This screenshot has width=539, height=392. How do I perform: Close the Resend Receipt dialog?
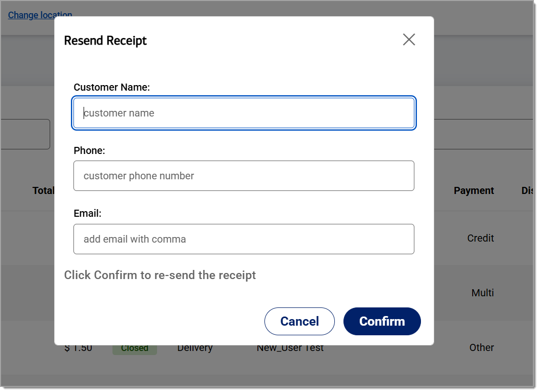[409, 40]
